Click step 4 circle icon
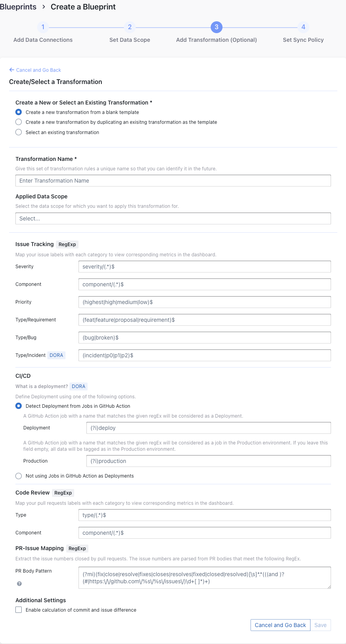This screenshot has width=346, height=644. point(303,27)
